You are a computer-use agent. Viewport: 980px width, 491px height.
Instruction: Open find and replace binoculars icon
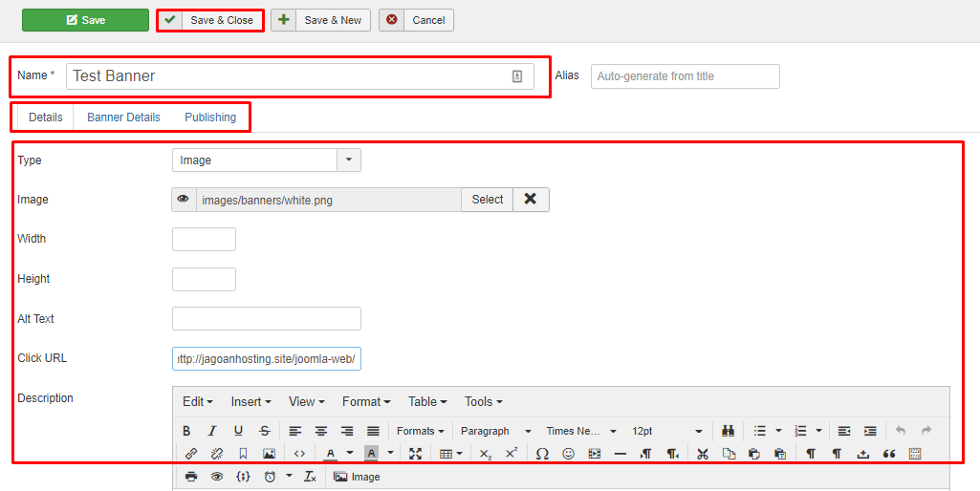point(729,431)
